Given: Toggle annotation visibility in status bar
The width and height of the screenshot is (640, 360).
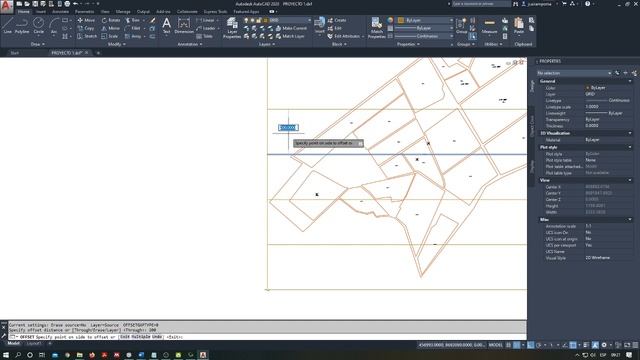Looking at the screenshot, I should point(596,345).
